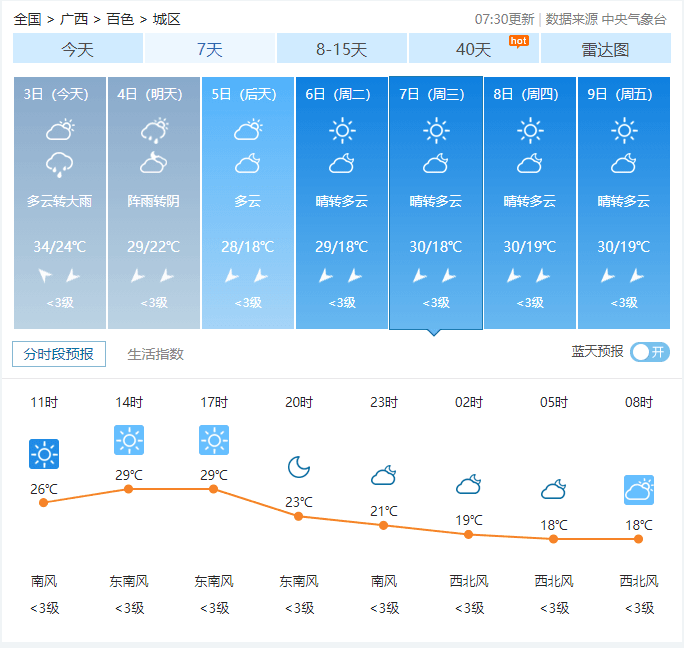Click the daytime cloudy icon for 3日
The width and height of the screenshot is (684, 648).
60,130
